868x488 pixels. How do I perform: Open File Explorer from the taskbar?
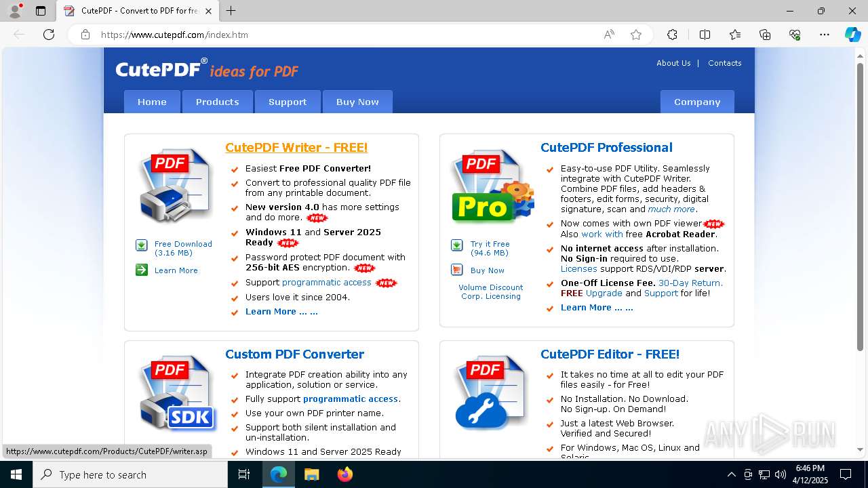(311, 474)
